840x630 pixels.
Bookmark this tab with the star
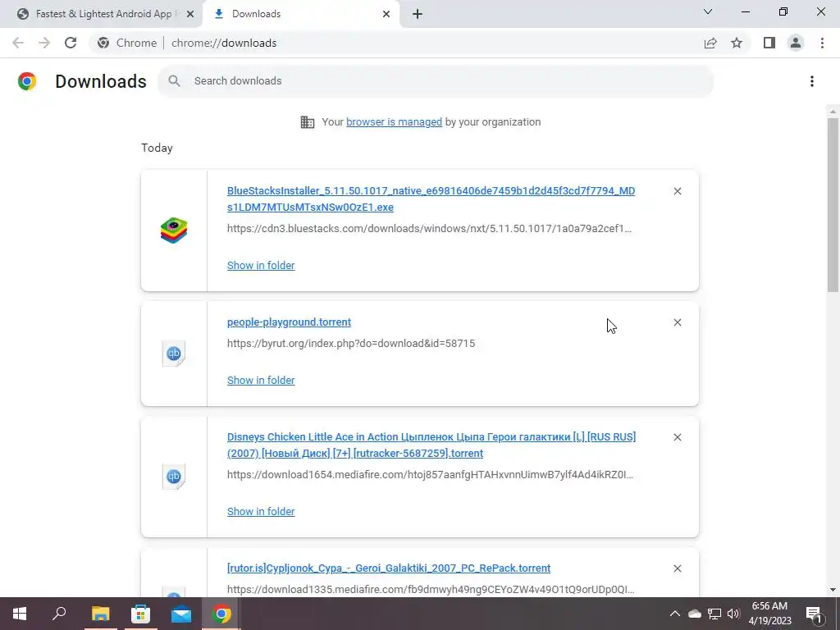(x=737, y=43)
